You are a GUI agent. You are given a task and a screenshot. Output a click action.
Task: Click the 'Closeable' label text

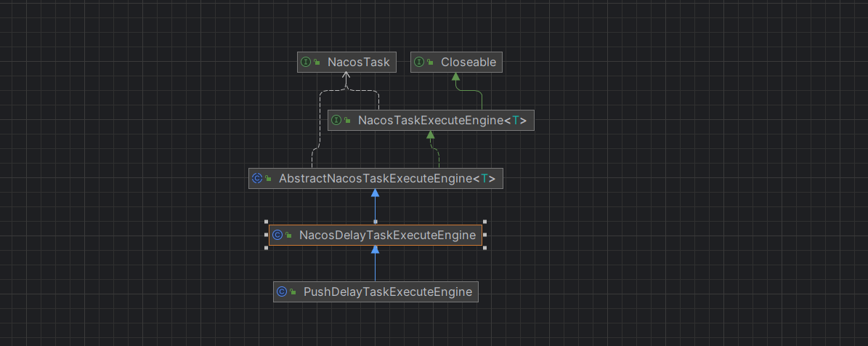[469, 62]
